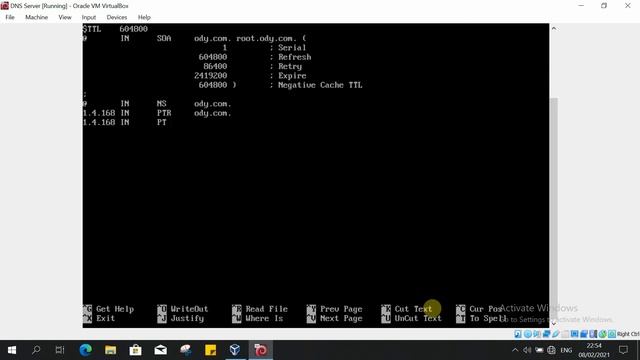640x360 pixels.
Task: Restore down the VirtualBox VM window
Action: point(604,6)
